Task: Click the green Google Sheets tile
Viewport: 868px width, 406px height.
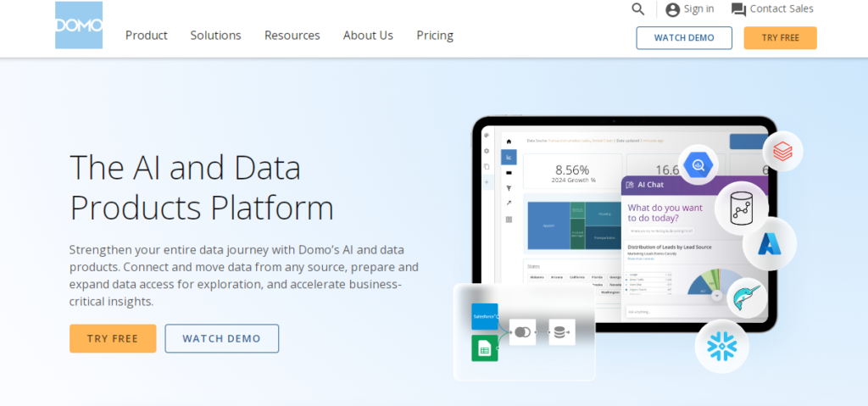Action: click(484, 348)
